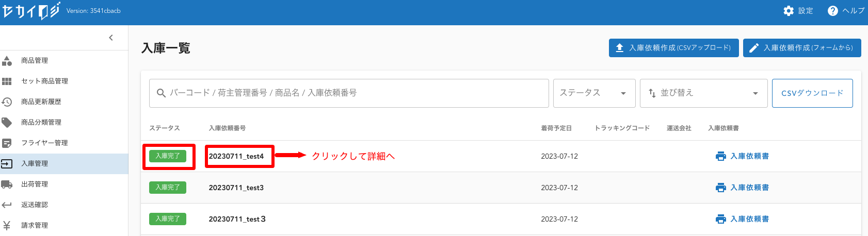Click the 出荷管理 truck icon
868x236 pixels.
pyautogui.click(x=7, y=184)
